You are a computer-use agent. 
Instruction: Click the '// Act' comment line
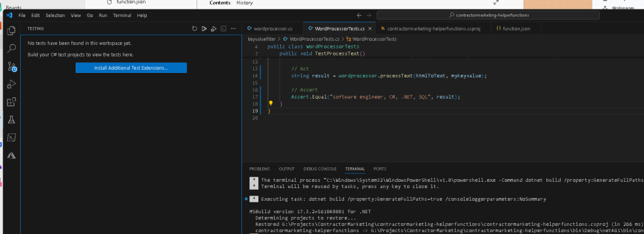coord(300,69)
